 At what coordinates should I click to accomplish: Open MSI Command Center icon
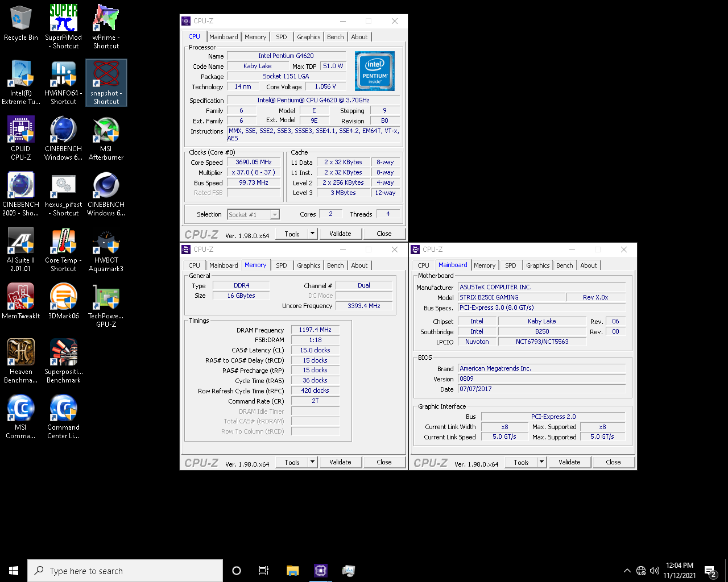click(x=21, y=417)
